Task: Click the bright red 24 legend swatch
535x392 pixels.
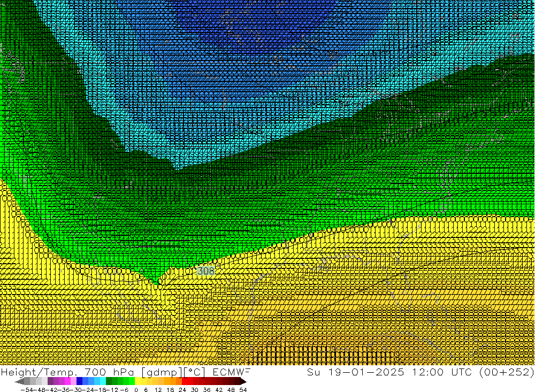Action: [185, 381]
